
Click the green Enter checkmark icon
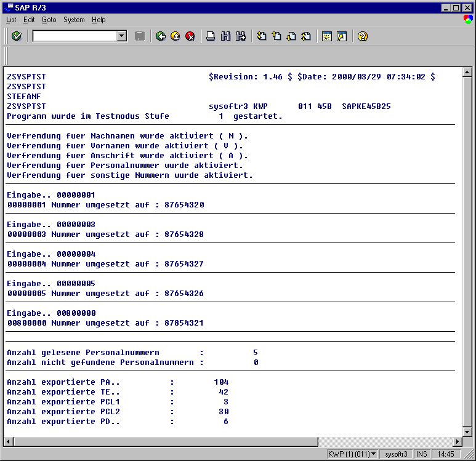coord(17,36)
